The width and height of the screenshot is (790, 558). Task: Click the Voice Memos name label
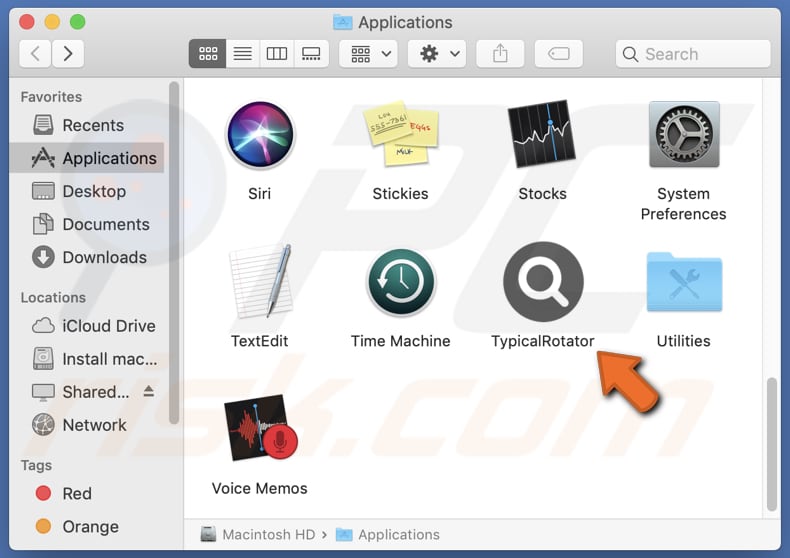259,488
